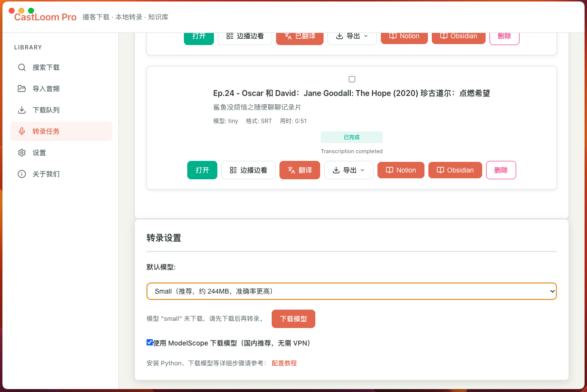The image size is (587, 392).
Task: Click the 格式: SRT label
Action: coord(259,121)
